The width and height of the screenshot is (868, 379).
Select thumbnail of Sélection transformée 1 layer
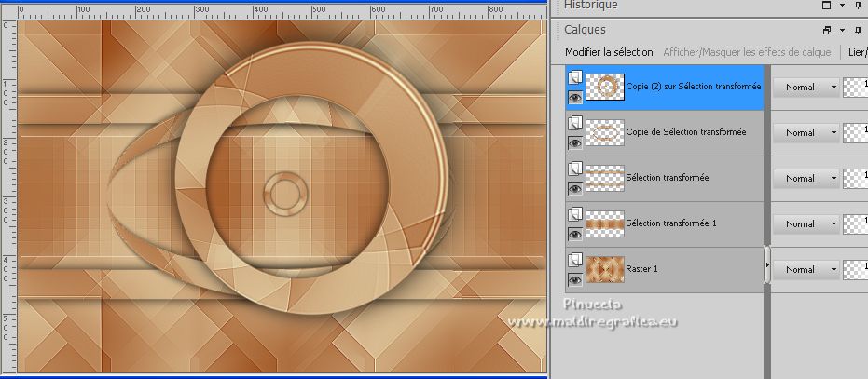coord(605,223)
